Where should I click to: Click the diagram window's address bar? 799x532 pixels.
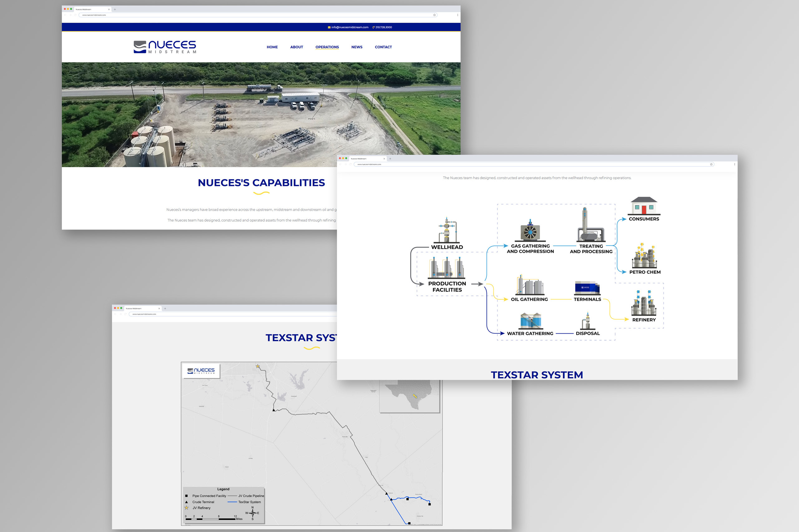tap(534, 164)
